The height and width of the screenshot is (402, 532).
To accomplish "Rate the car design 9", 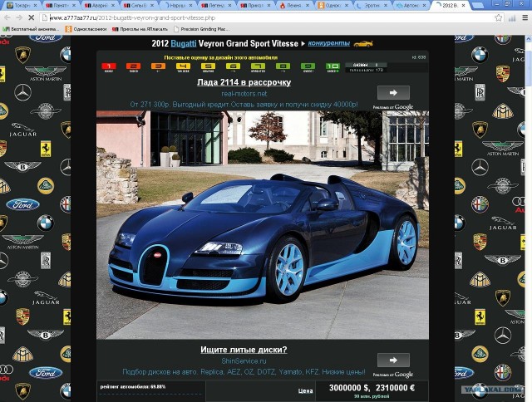I will point(308,67).
